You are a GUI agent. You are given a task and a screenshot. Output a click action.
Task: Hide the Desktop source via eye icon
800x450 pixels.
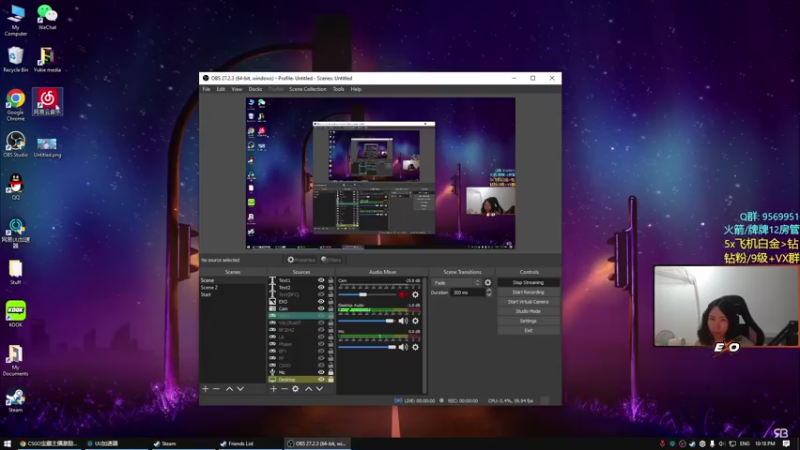(x=321, y=380)
